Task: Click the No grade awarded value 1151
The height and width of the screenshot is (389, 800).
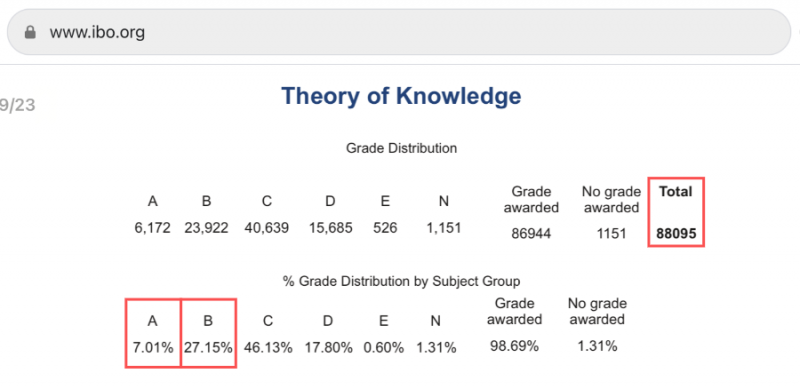Action: 611,234
